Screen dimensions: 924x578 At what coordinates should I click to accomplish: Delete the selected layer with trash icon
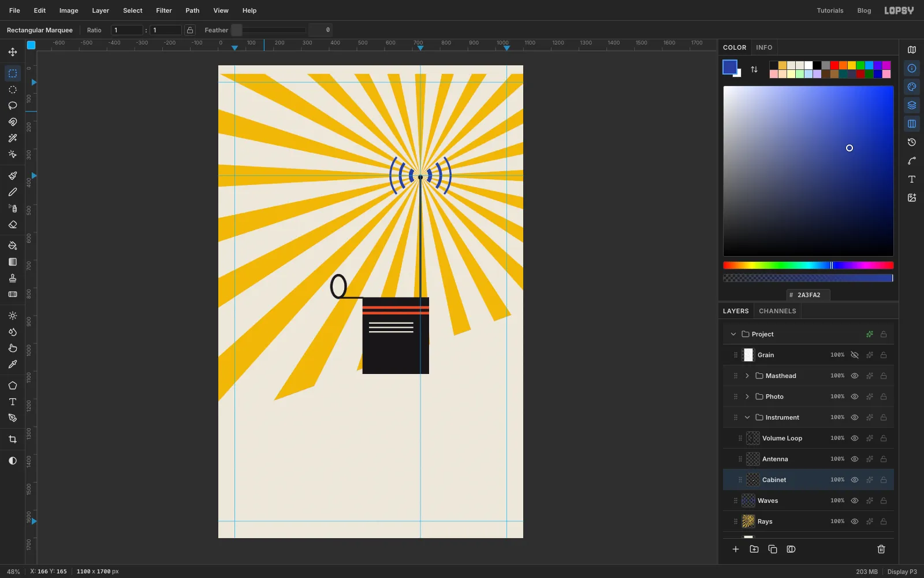[x=881, y=549]
